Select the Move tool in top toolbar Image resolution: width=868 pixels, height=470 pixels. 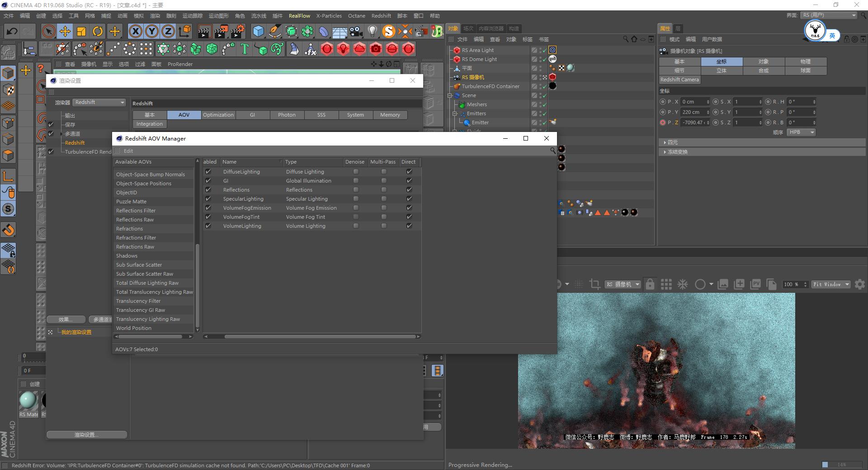65,31
